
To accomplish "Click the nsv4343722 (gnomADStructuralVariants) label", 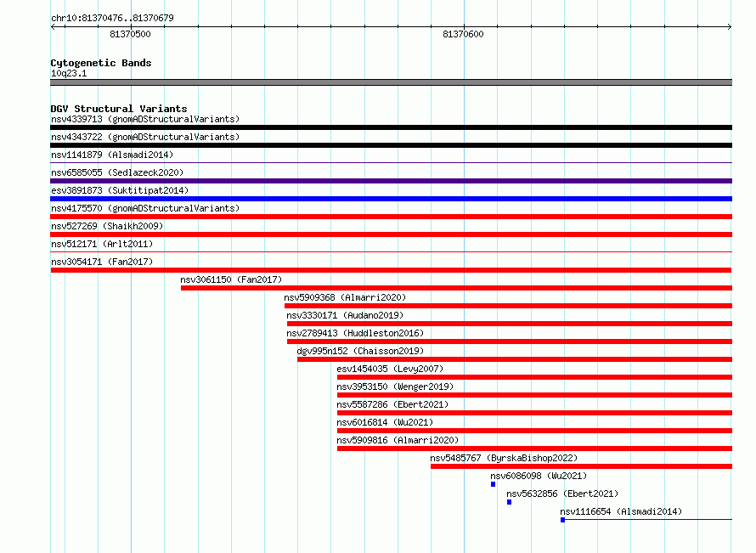I will tap(145, 137).
